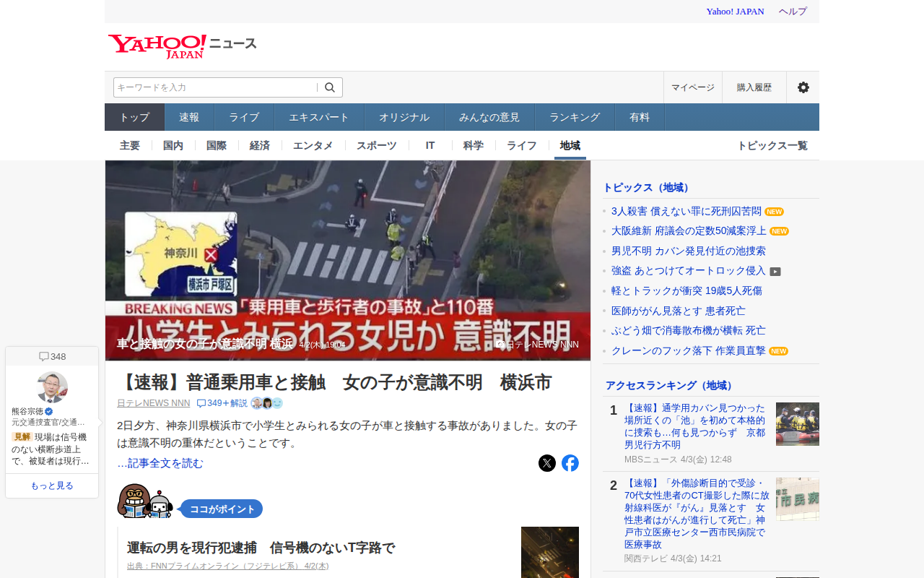Image resolution: width=924 pixels, height=578 pixels.
Task: Click the commentator avatars beside 349+解説
Action: pyautogui.click(x=266, y=403)
